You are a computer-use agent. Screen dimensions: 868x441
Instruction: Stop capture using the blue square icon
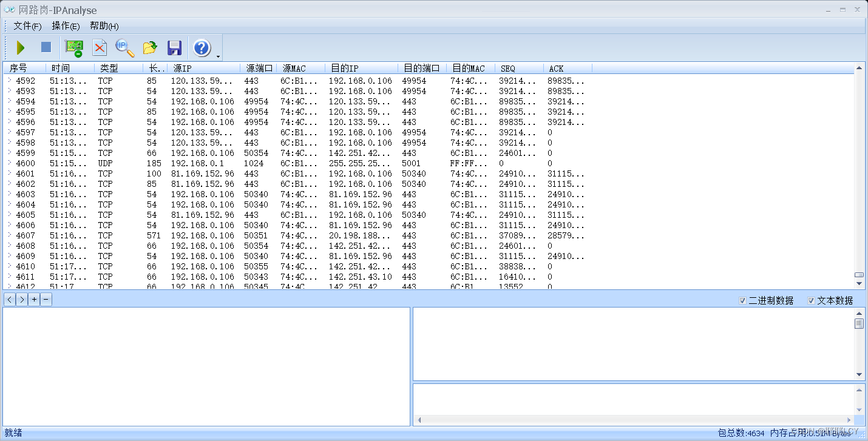(x=46, y=47)
